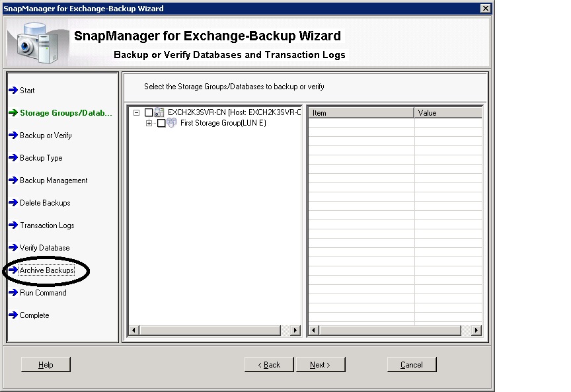Go back with the Back button

click(269, 364)
